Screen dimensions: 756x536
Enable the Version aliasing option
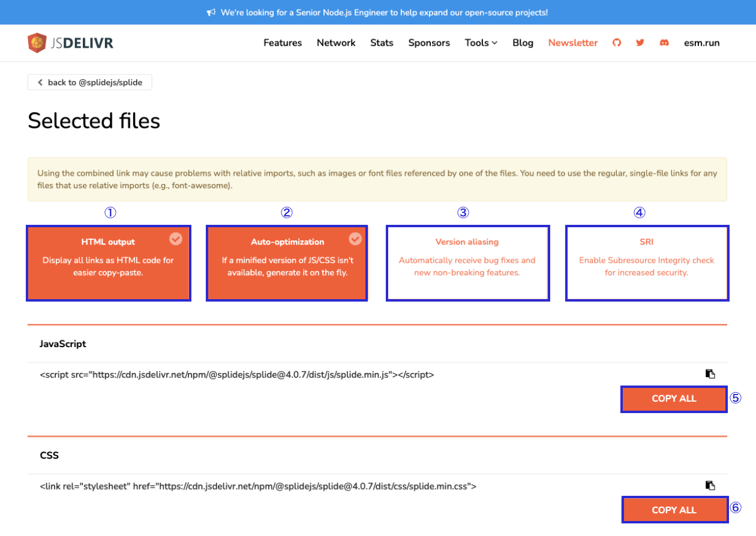point(467,263)
